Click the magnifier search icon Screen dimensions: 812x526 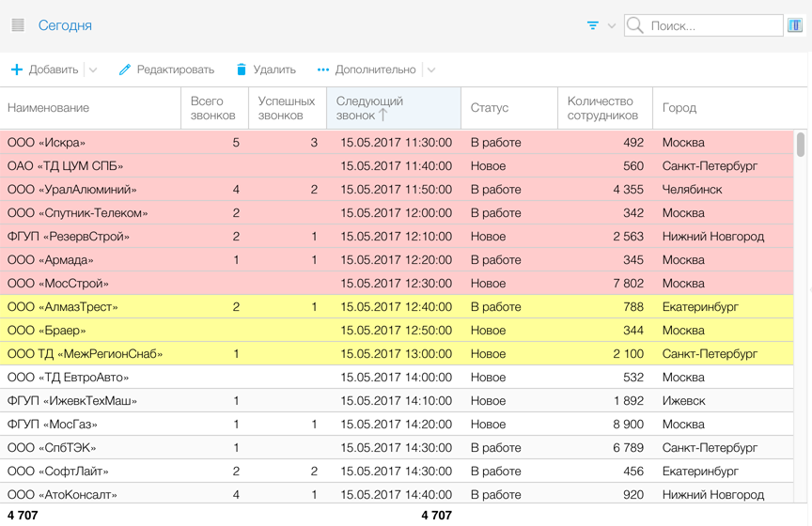636,25
